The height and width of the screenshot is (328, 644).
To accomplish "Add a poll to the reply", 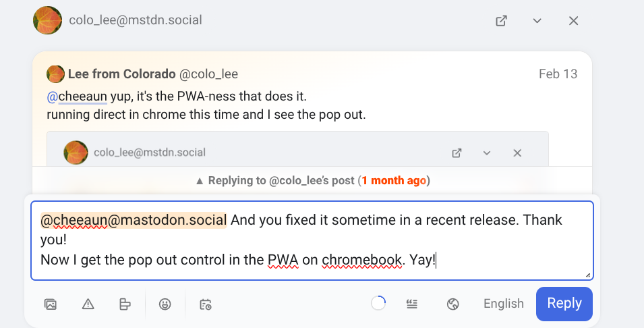I will (x=125, y=304).
